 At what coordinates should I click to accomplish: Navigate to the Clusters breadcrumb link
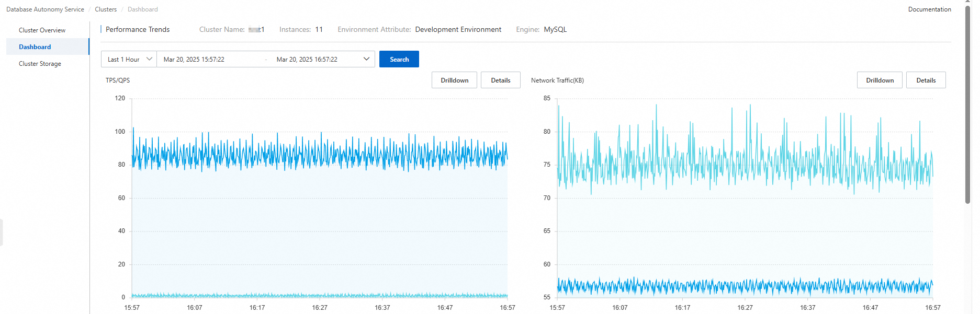point(106,9)
